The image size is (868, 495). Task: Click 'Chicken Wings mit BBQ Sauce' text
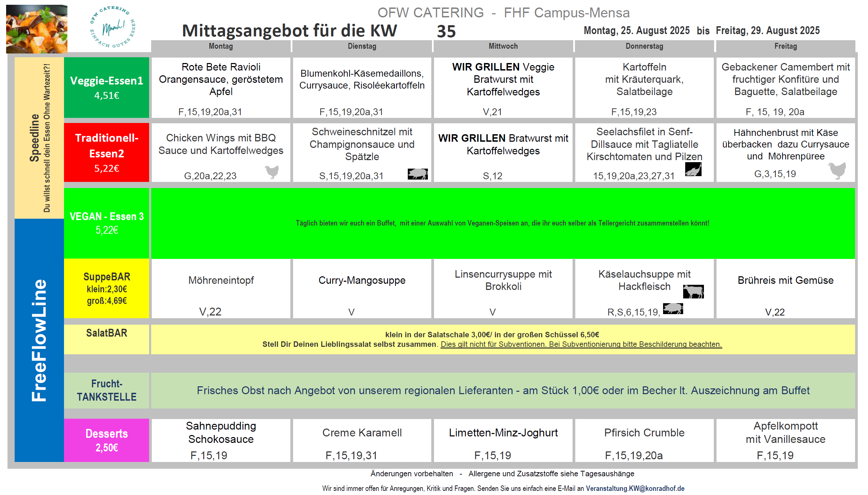pos(221,144)
